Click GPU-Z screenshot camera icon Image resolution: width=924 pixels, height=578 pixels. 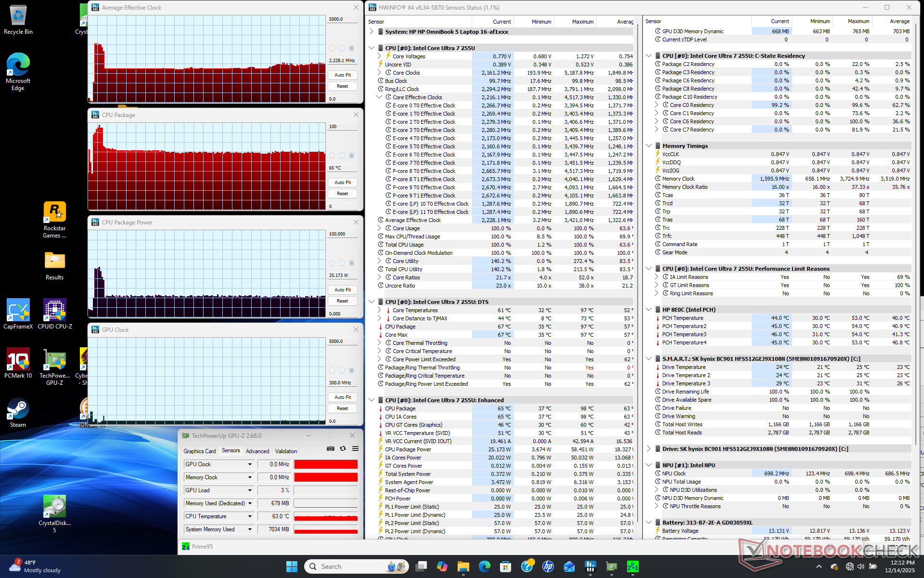331,448
